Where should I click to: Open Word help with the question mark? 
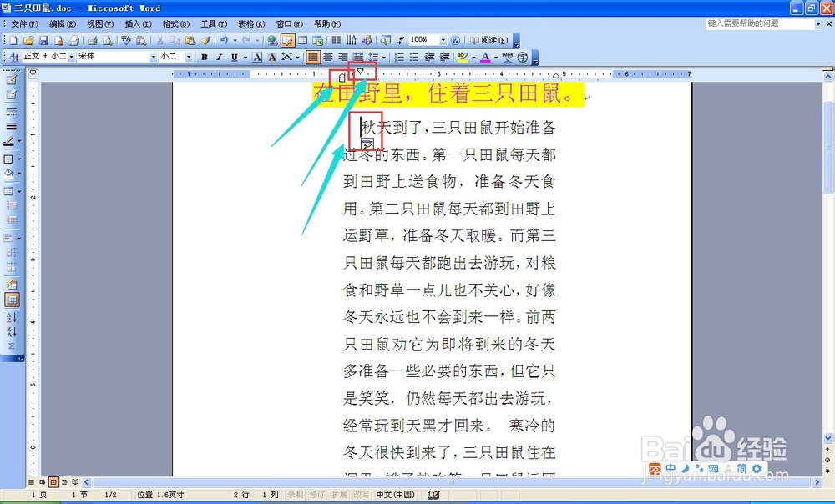[x=455, y=40]
